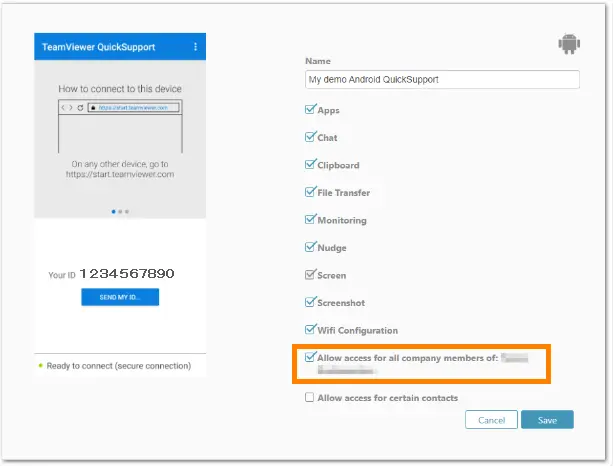Image resolution: width=613 pixels, height=466 pixels.
Task: Uncheck Wifi Configuration checkbox
Action: click(310, 330)
